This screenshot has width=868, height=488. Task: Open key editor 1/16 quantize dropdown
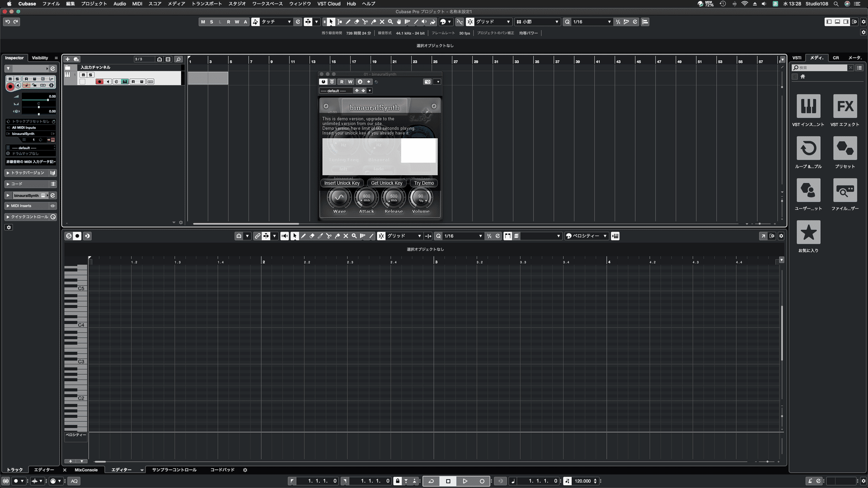(463, 236)
